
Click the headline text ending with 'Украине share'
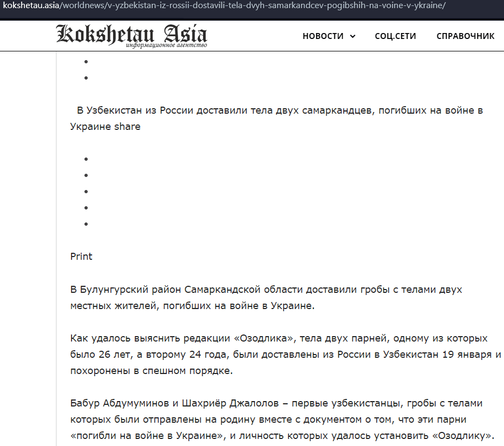coord(277,118)
